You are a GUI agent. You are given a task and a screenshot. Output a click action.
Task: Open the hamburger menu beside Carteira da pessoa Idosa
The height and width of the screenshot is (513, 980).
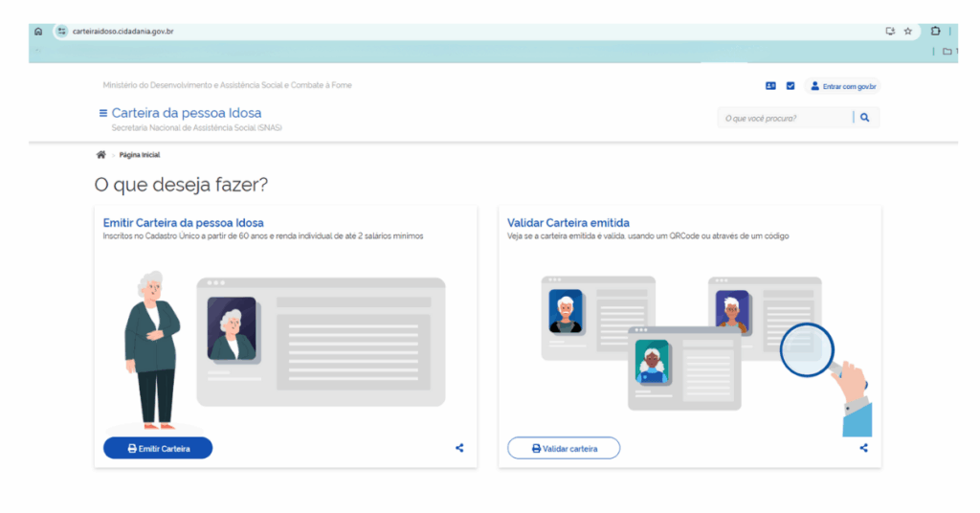[102, 113]
